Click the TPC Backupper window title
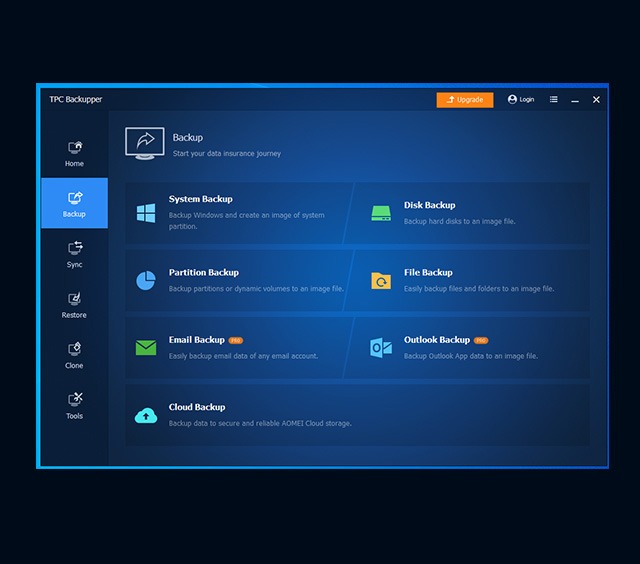 point(76,100)
